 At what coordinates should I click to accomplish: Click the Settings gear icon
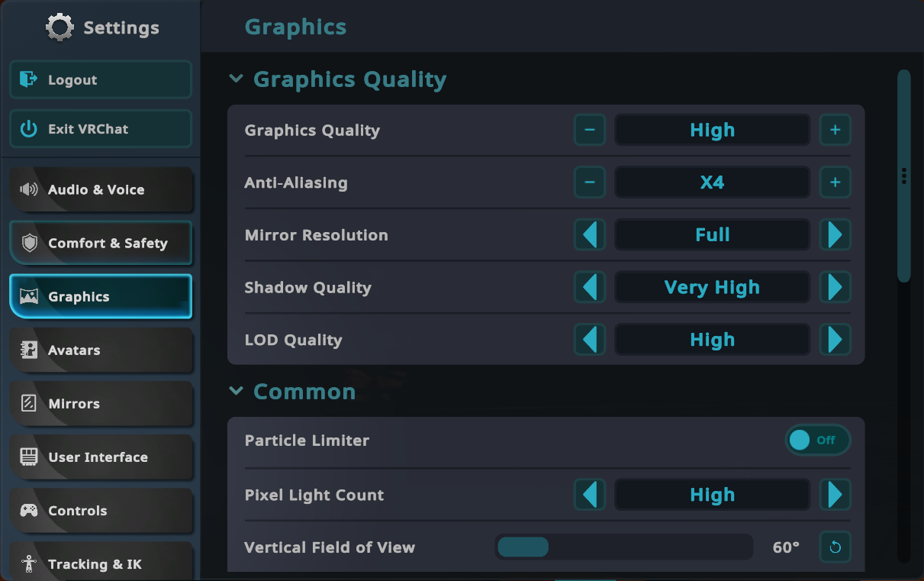point(60,27)
